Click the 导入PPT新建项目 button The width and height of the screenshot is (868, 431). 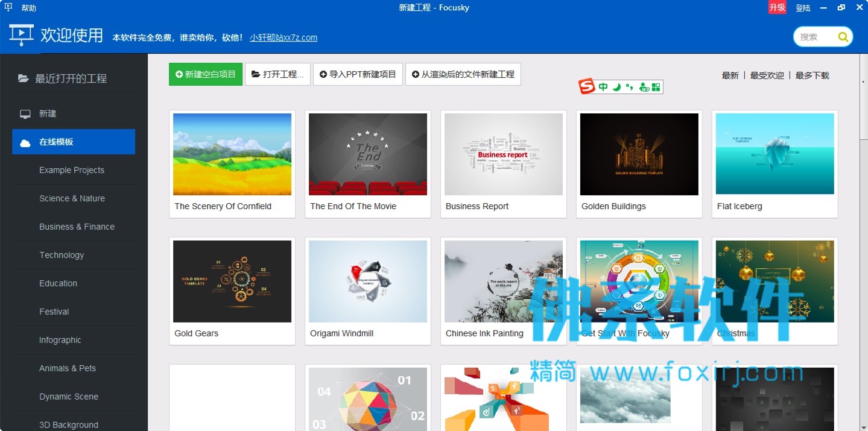pyautogui.click(x=358, y=74)
